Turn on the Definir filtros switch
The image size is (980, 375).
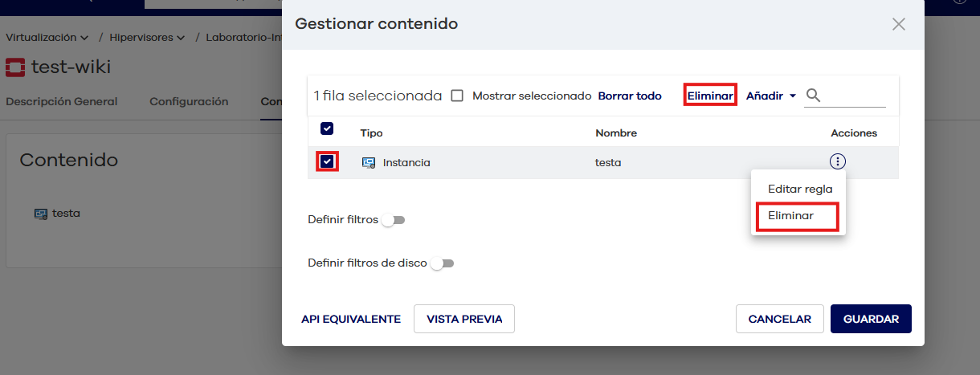coord(393,220)
